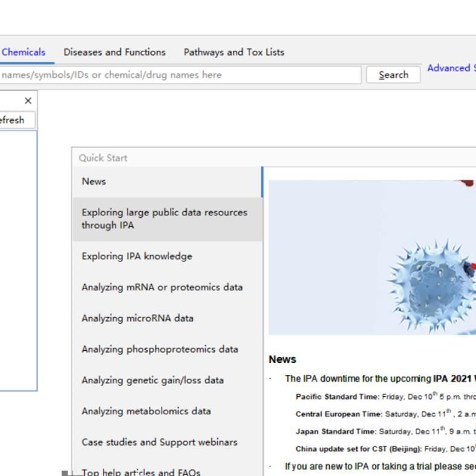Open Exploring large public data resources through IPA
Viewport: 476px width, 476px height.
click(168, 219)
